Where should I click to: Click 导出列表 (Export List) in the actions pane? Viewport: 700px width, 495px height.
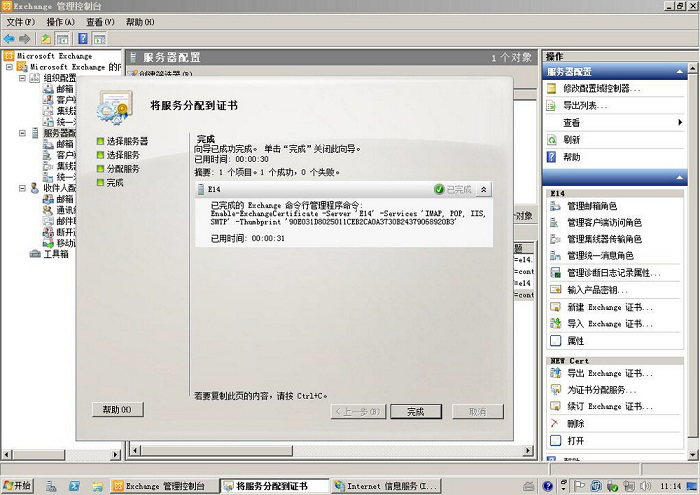coord(585,105)
